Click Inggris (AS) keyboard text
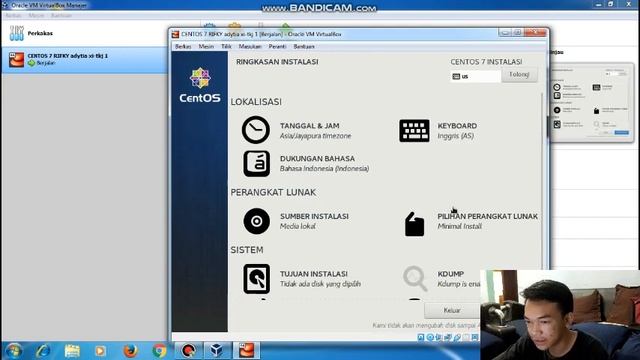640x360 pixels. 456,136
